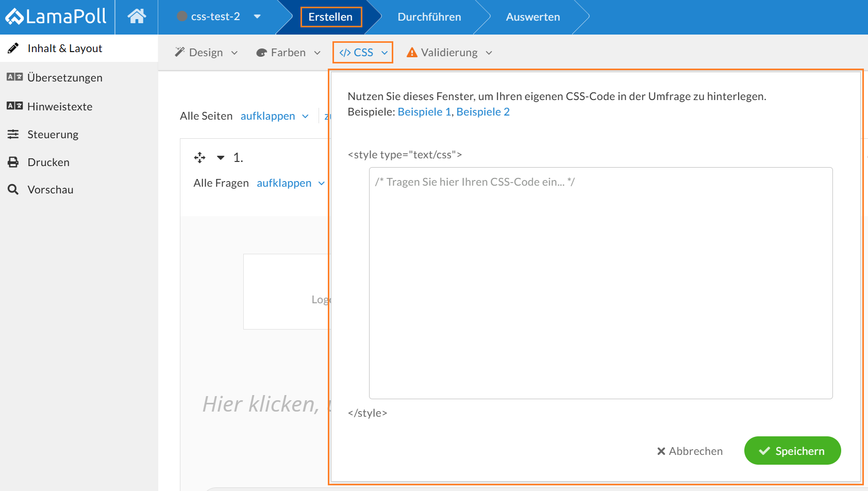Expand the Design chevron
This screenshot has width=868, height=491.
[x=235, y=53]
